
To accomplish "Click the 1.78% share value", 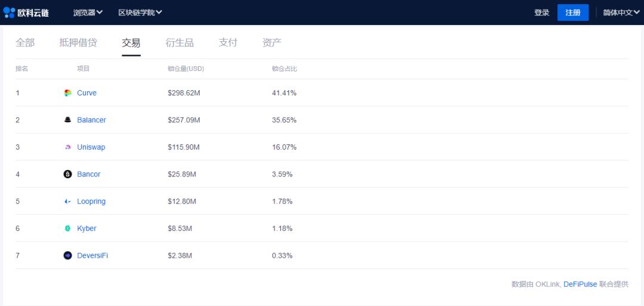I will tap(282, 201).
